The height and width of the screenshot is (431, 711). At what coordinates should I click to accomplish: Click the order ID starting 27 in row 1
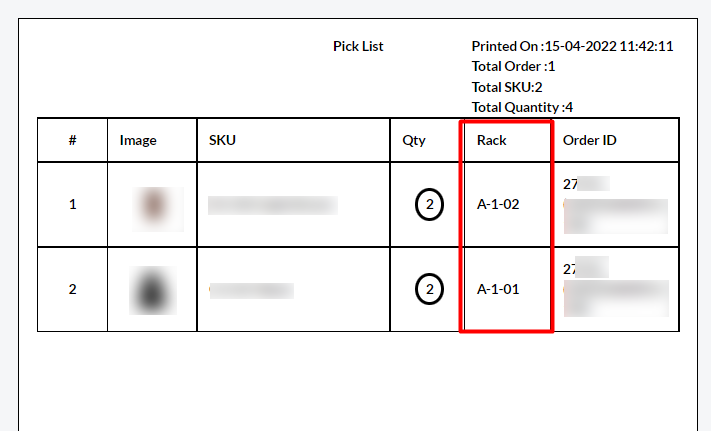(x=586, y=184)
